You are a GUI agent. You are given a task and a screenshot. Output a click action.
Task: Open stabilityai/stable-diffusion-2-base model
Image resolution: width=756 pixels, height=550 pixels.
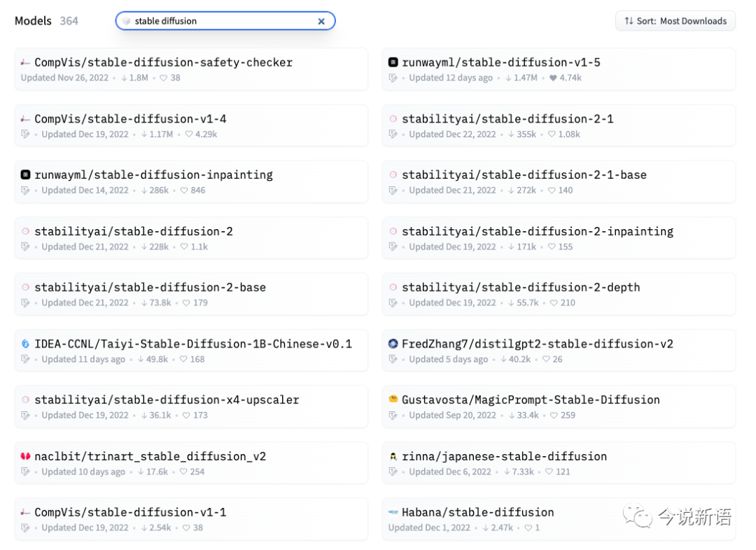click(x=150, y=287)
